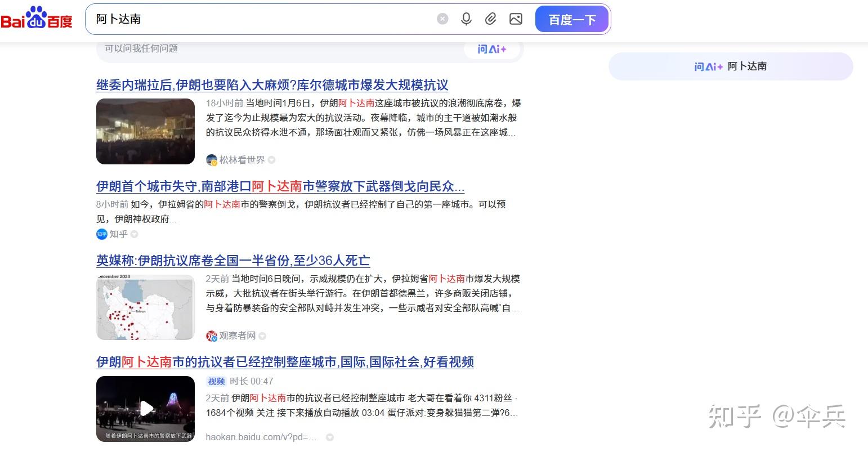Open the 知乎 source name link

click(118, 234)
